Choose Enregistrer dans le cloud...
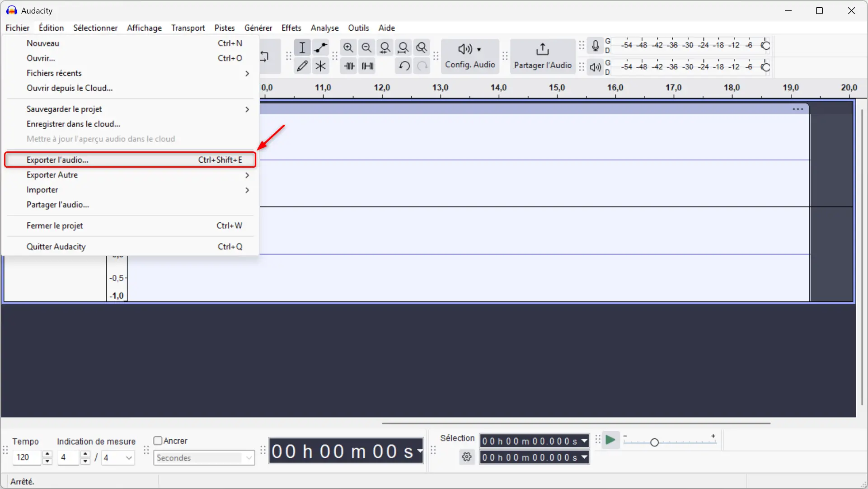The width and height of the screenshot is (868, 489). pyautogui.click(x=130, y=124)
